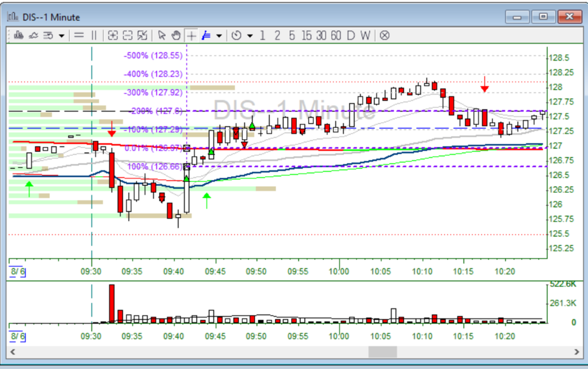Select the Weekly (W) timeframe
588x369 pixels.
point(365,35)
